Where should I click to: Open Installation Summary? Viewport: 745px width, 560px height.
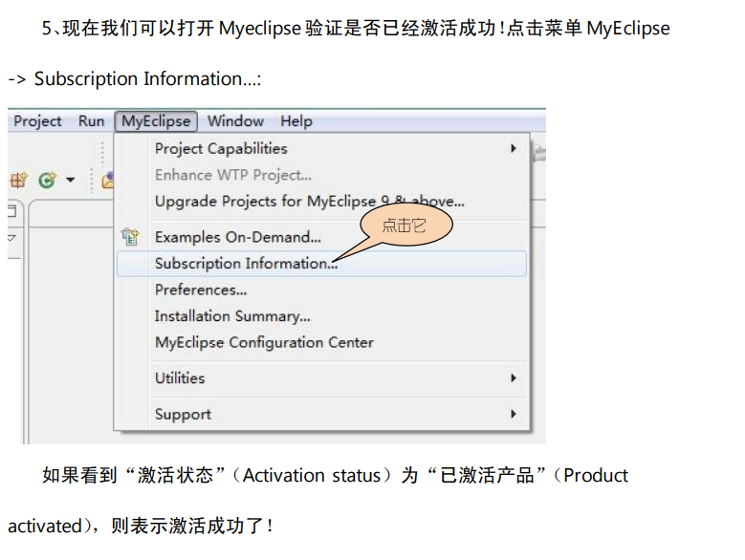click(321, 316)
